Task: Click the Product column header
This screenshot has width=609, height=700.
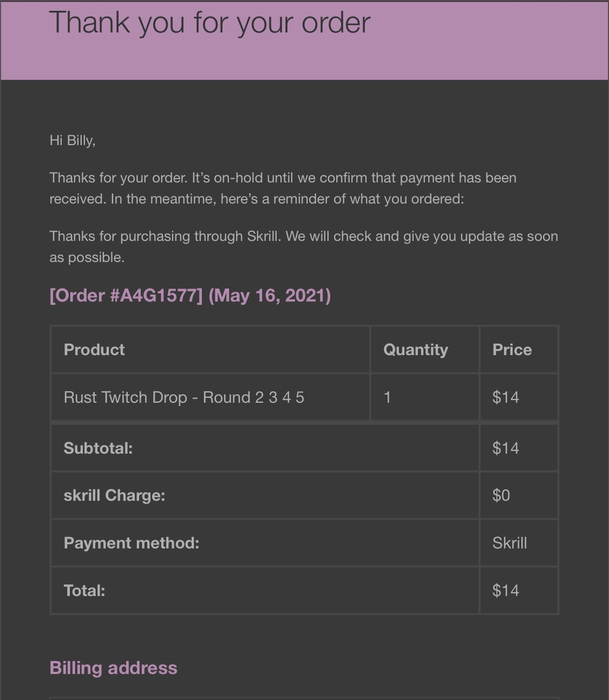Action: (x=94, y=350)
